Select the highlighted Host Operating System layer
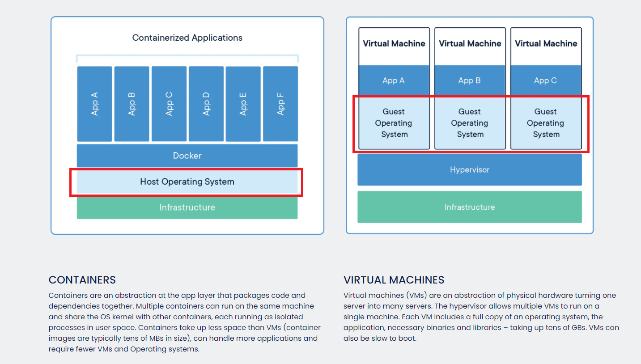 pos(187,182)
